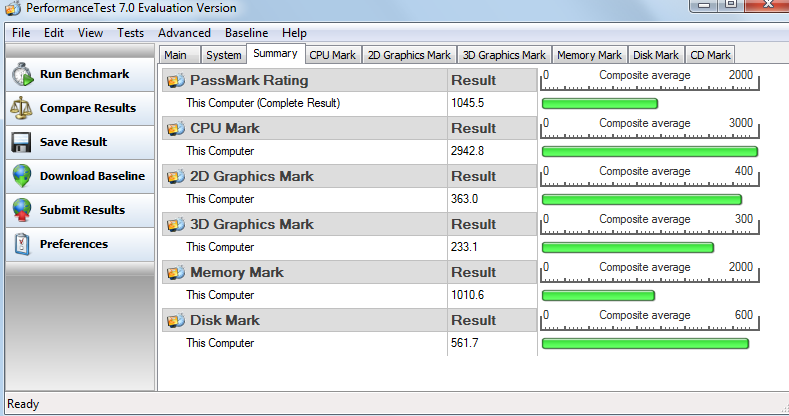Click the Download Baseline globe icon

point(22,176)
